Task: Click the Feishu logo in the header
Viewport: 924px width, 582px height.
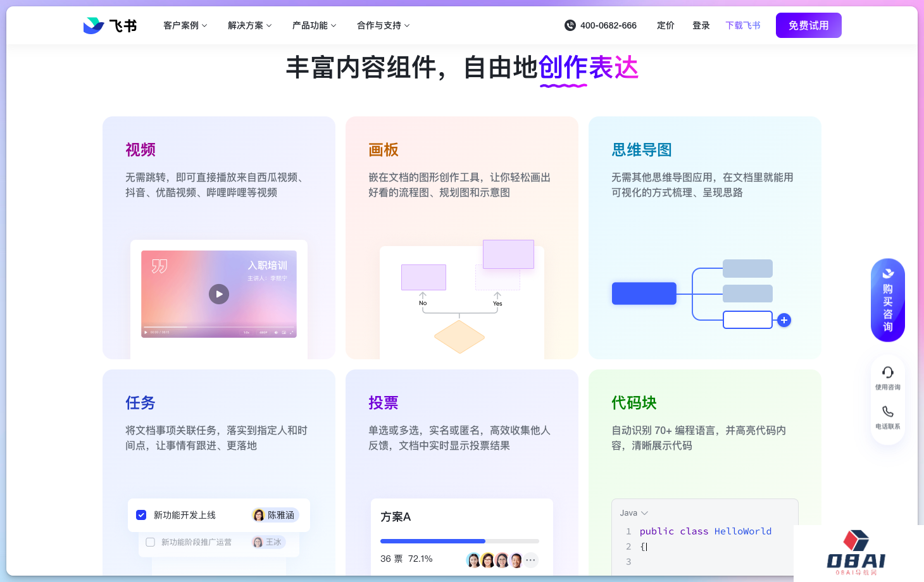Action: pyautogui.click(x=110, y=25)
